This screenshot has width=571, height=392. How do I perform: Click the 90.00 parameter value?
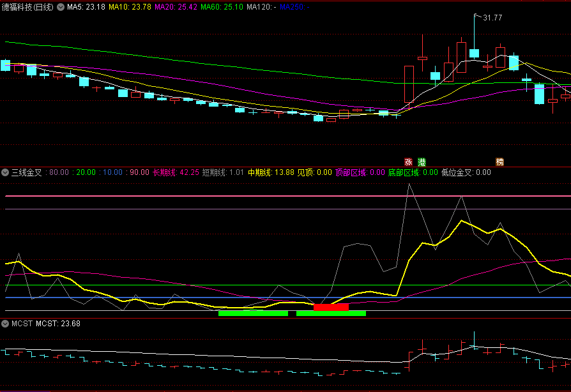point(139,172)
